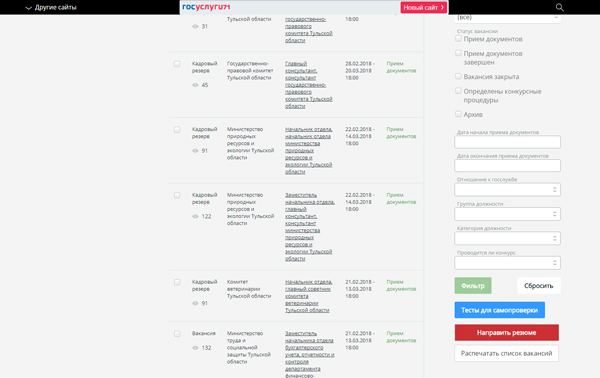Click Министерство труда и социальной защиты text
The width and height of the screenshot is (600, 378).
(x=249, y=347)
